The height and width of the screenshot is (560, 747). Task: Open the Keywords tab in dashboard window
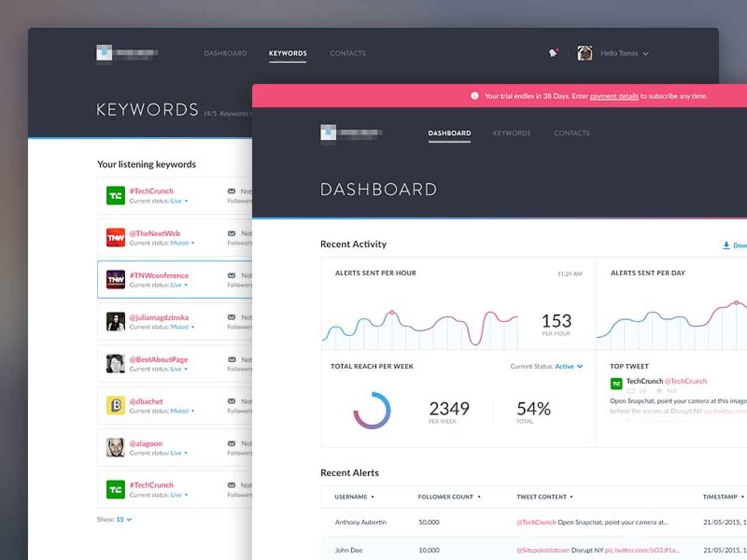point(511,133)
